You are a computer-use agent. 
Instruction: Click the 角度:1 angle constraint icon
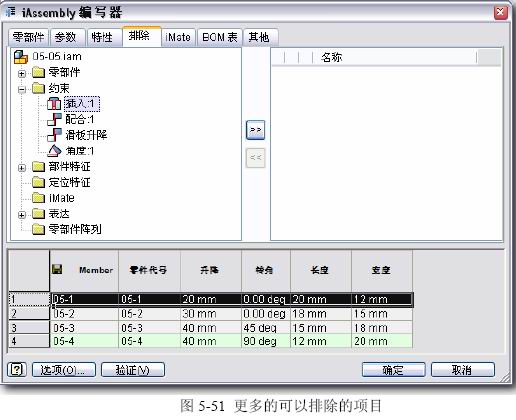click(x=54, y=151)
